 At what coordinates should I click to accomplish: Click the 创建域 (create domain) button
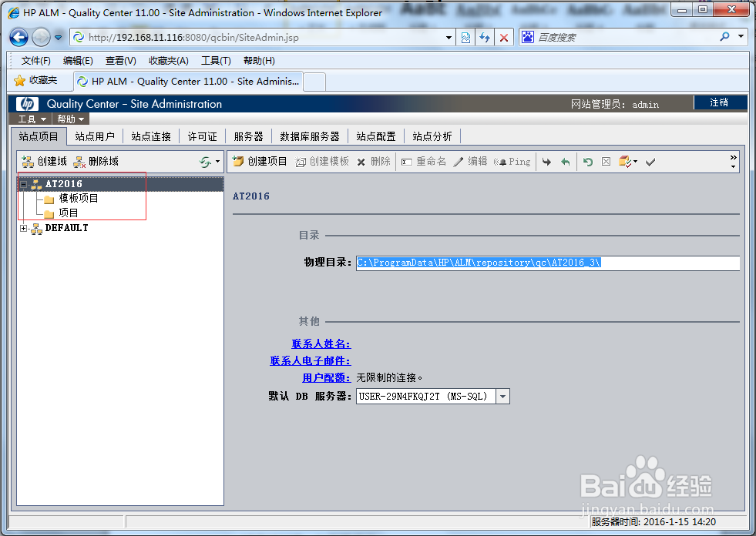coord(44,162)
